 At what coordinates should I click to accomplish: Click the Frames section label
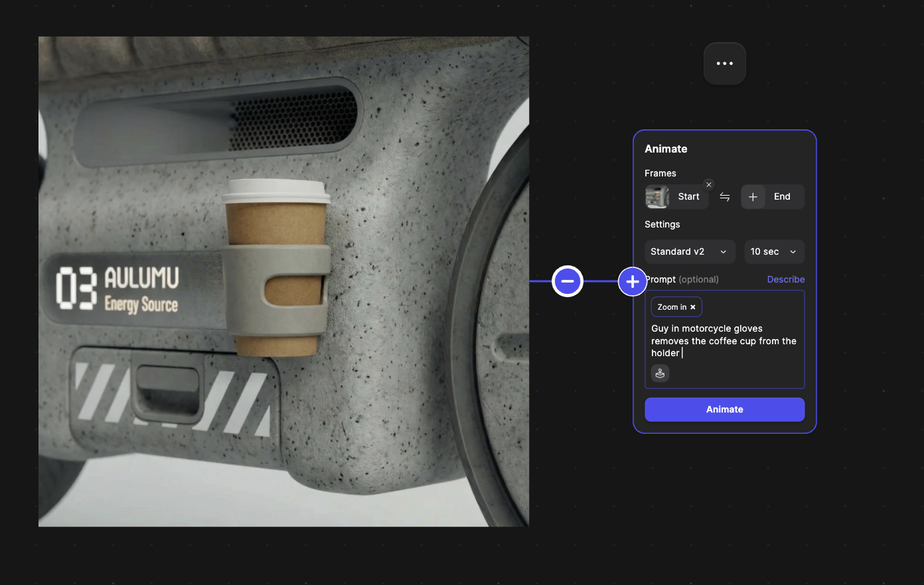(660, 173)
